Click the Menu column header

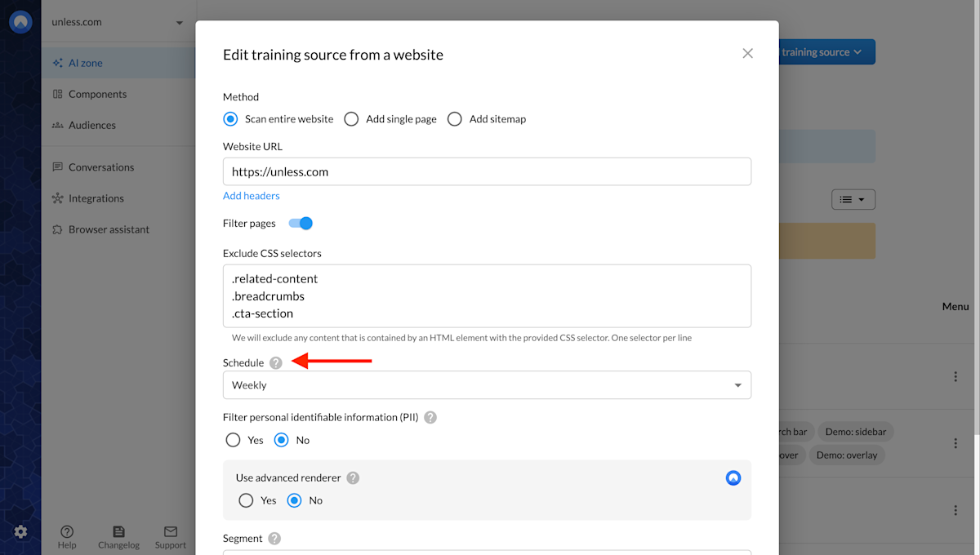click(x=955, y=307)
